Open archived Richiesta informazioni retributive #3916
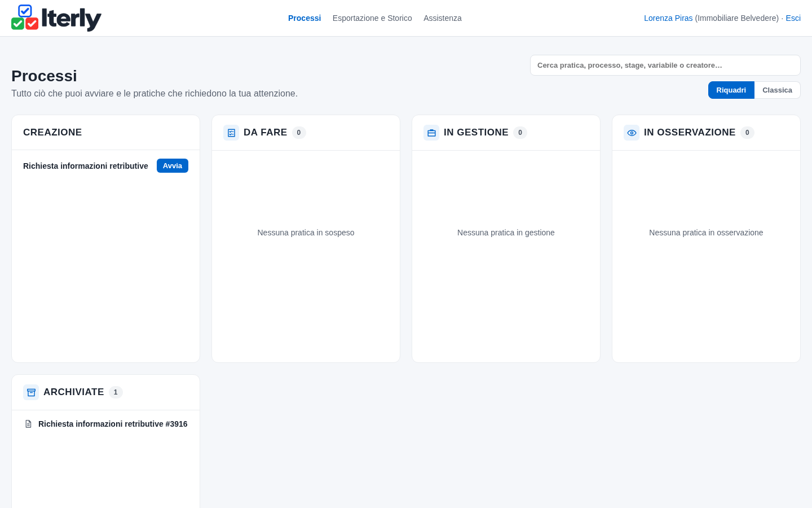 [113, 424]
